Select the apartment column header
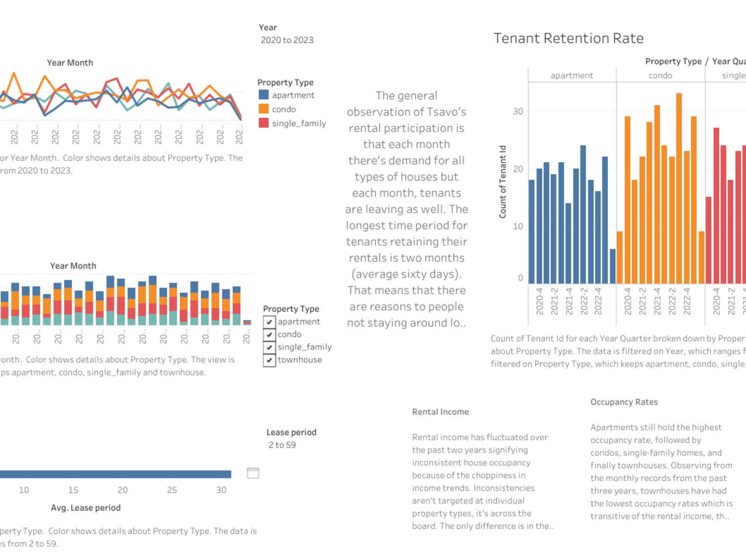The width and height of the screenshot is (746, 560). [x=571, y=76]
